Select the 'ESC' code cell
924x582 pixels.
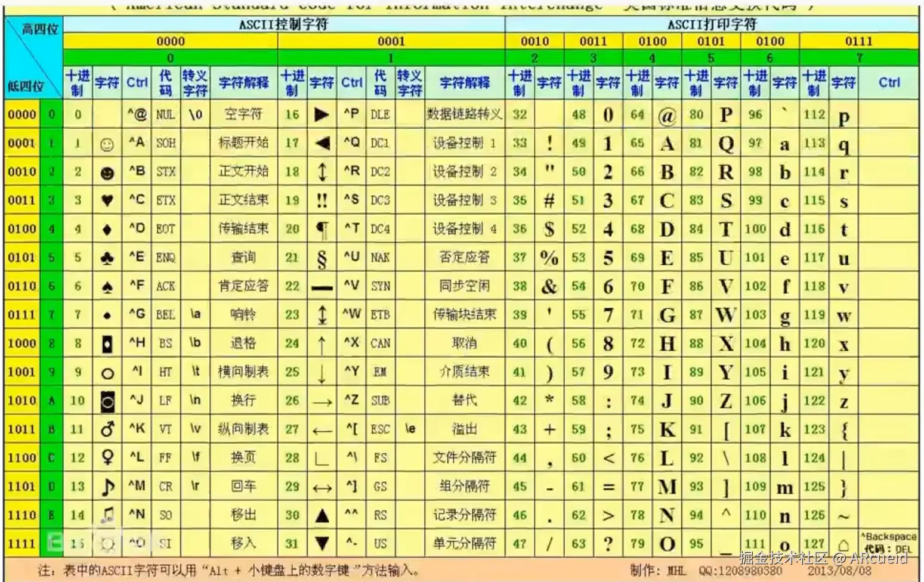tap(380, 429)
